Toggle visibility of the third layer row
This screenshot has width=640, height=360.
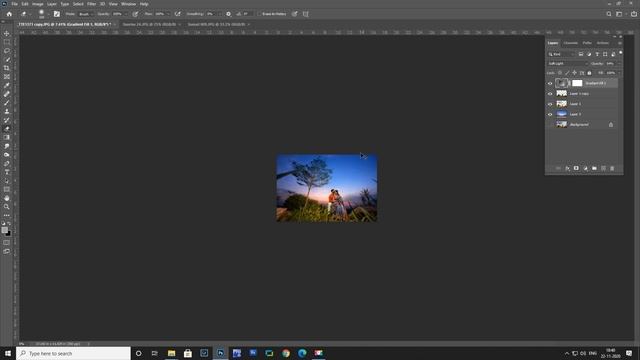click(x=550, y=104)
